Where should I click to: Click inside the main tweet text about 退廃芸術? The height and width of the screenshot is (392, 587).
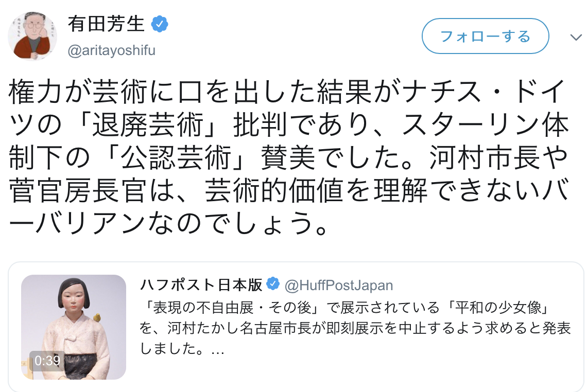[x=288, y=154]
